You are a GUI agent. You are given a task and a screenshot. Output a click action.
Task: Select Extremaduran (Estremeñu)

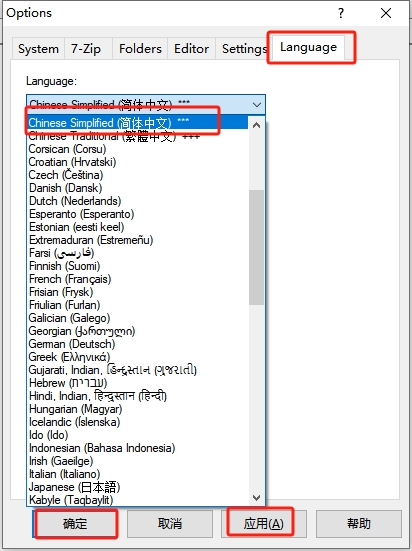[138, 240]
